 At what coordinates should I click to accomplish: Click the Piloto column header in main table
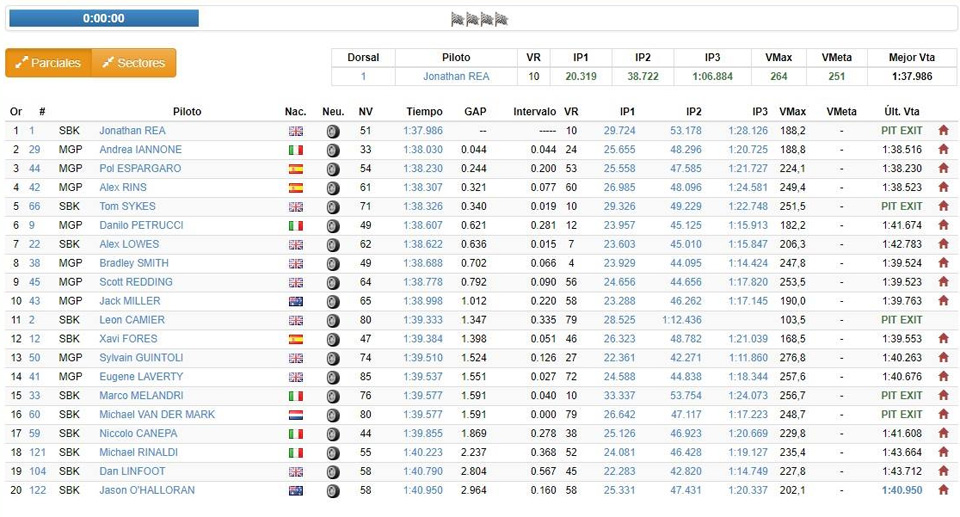tap(187, 111)
